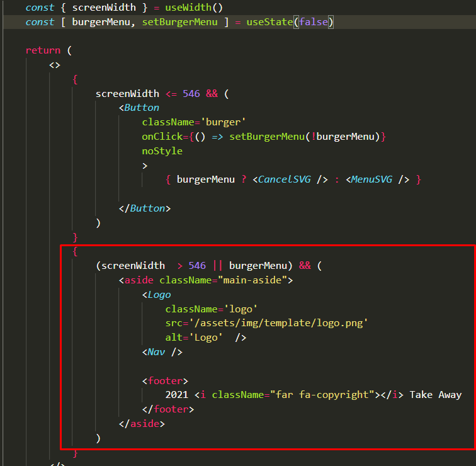
Task: Place cursor on the 'false' argument
Action: [314, 22]
